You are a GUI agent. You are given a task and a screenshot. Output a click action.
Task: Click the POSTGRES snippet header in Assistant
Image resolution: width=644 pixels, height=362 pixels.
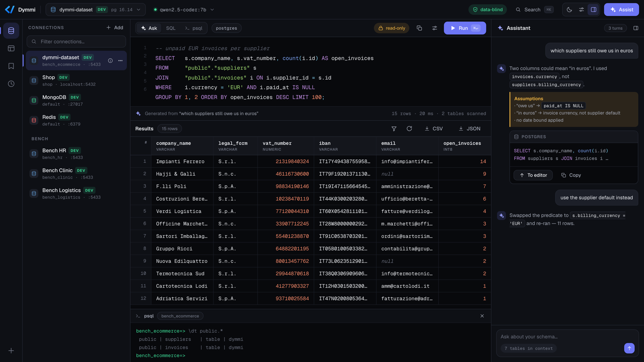coord(574,137)
